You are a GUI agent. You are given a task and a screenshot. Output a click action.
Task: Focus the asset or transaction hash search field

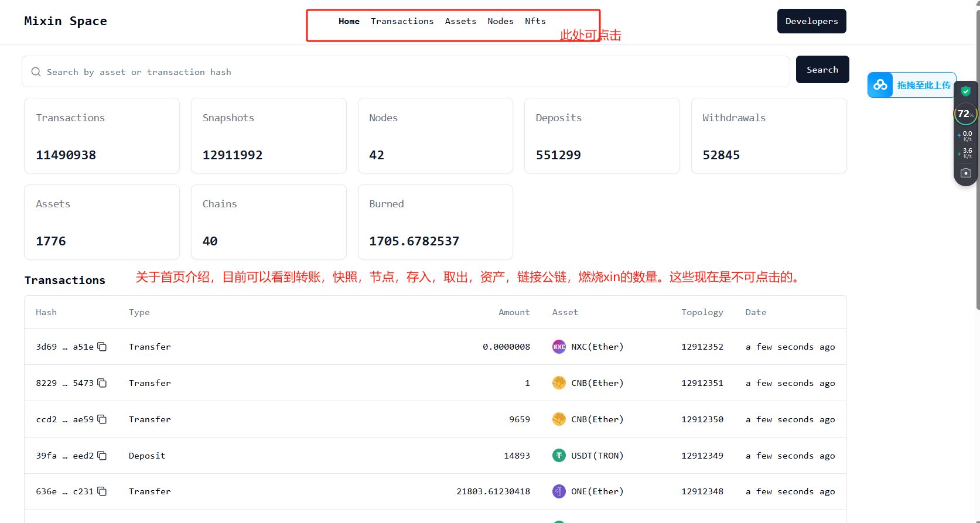[405, 72]
